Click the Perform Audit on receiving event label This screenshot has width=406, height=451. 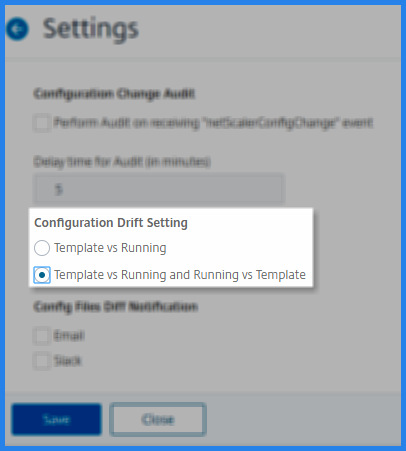click(x=213, y=123)
